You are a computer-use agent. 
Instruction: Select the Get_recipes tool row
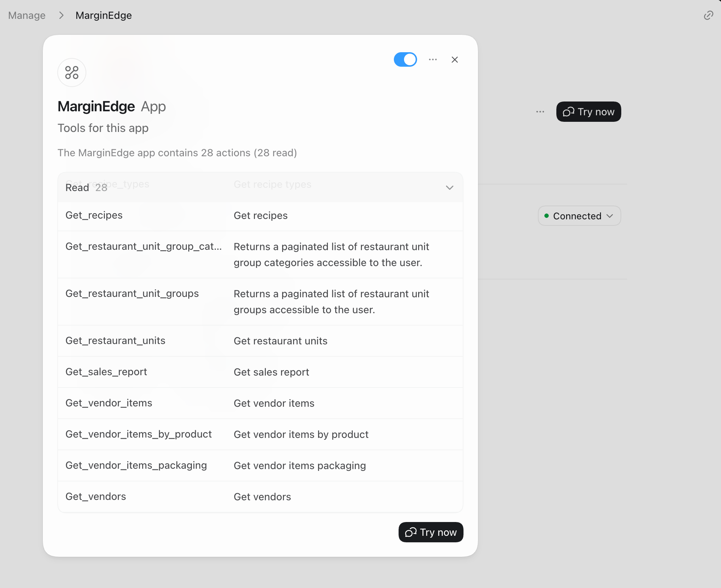[x=260, y=215]
